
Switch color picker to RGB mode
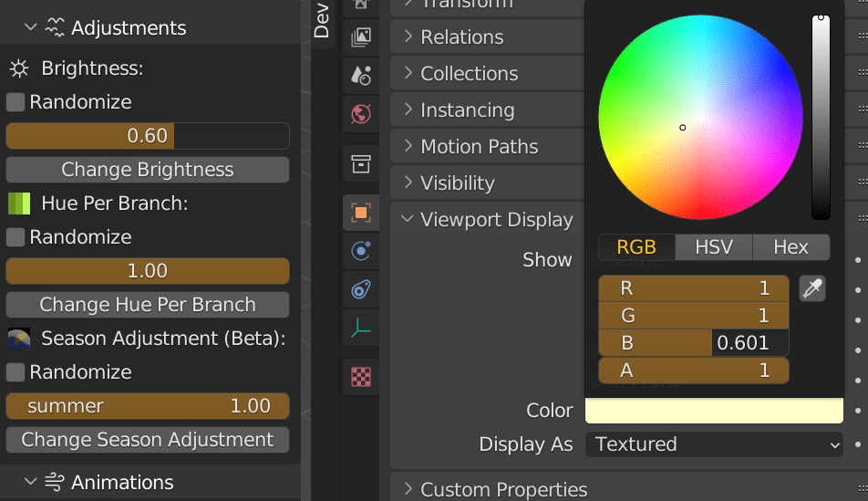[x=636, y=247]
